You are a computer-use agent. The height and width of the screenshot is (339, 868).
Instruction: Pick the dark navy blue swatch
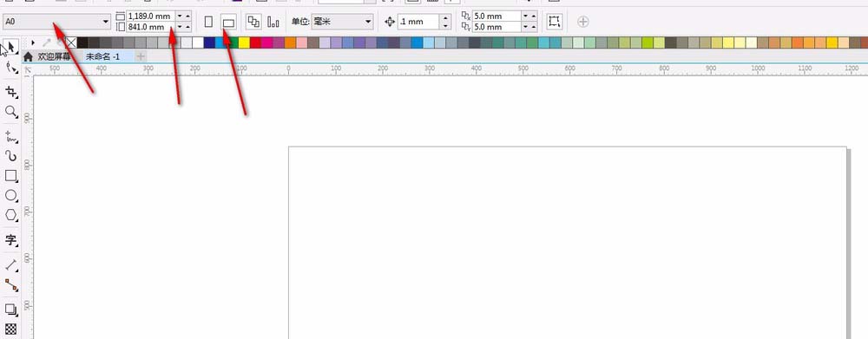209,42
